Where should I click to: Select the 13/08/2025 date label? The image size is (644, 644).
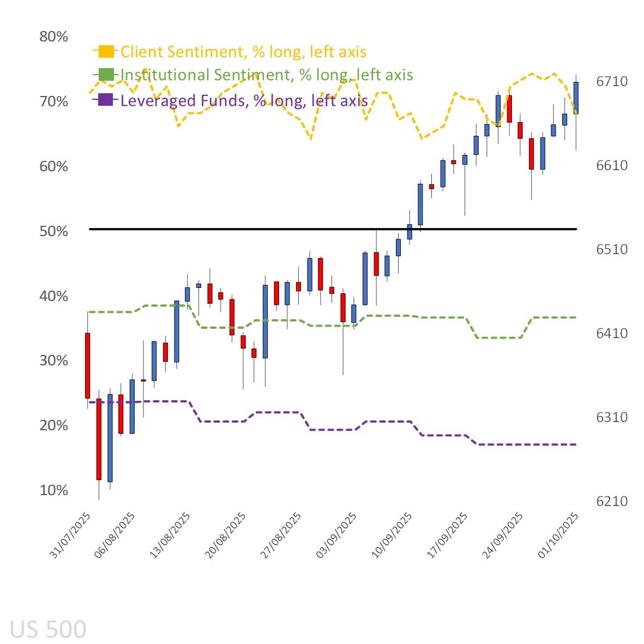[x=170, y=535]
